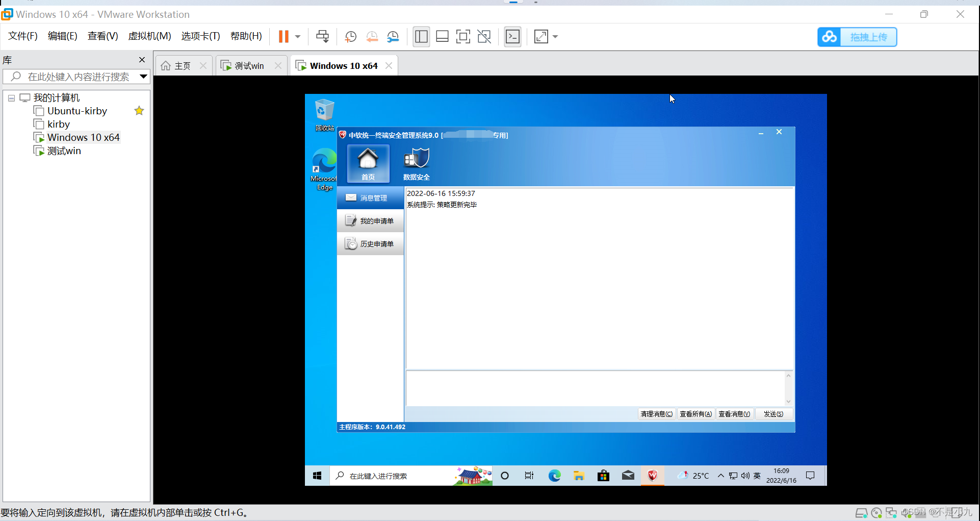This screenshot has width=980, height=521.
Task: Click the 25°C weather widget
Action: click(x=693, y=476)
